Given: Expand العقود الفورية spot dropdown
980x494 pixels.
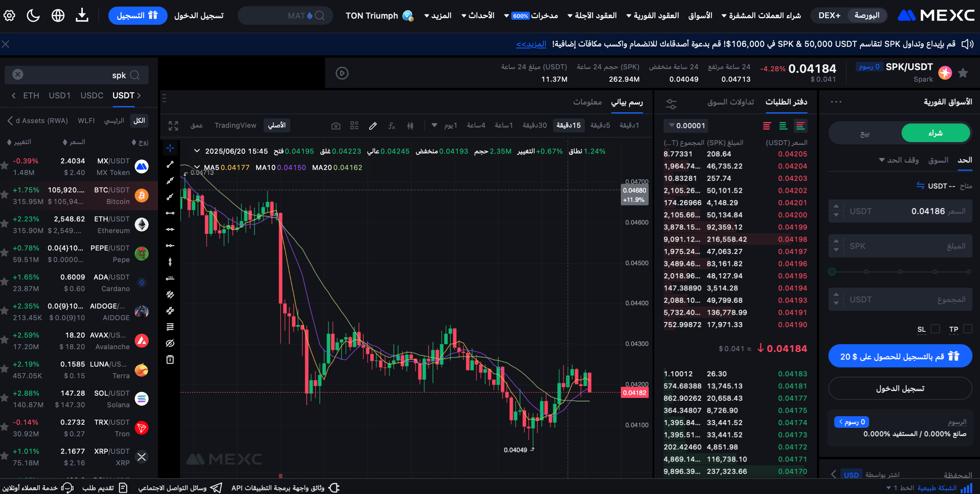Looking at the screenshot, I should click(653, 15).
